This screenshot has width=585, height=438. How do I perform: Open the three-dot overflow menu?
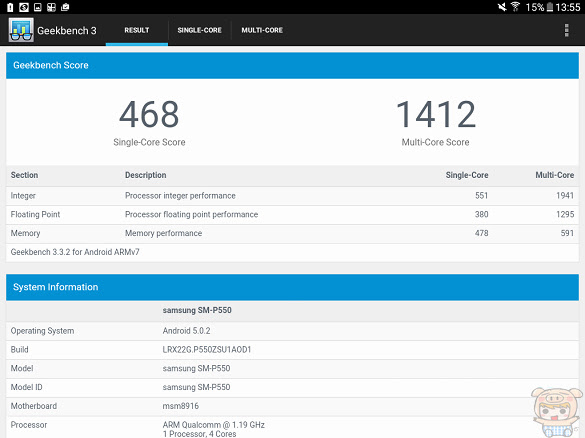click(566, 30)
